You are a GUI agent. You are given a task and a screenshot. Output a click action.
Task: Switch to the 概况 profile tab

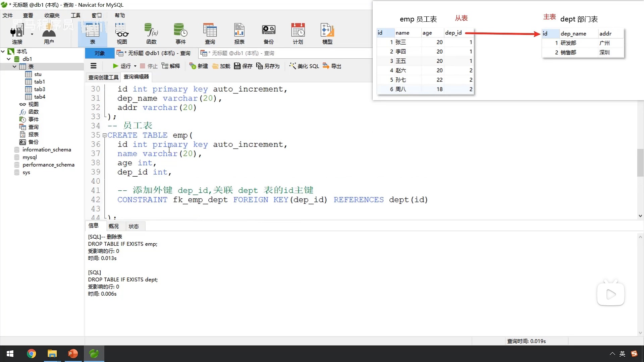(x=113, y=226)
